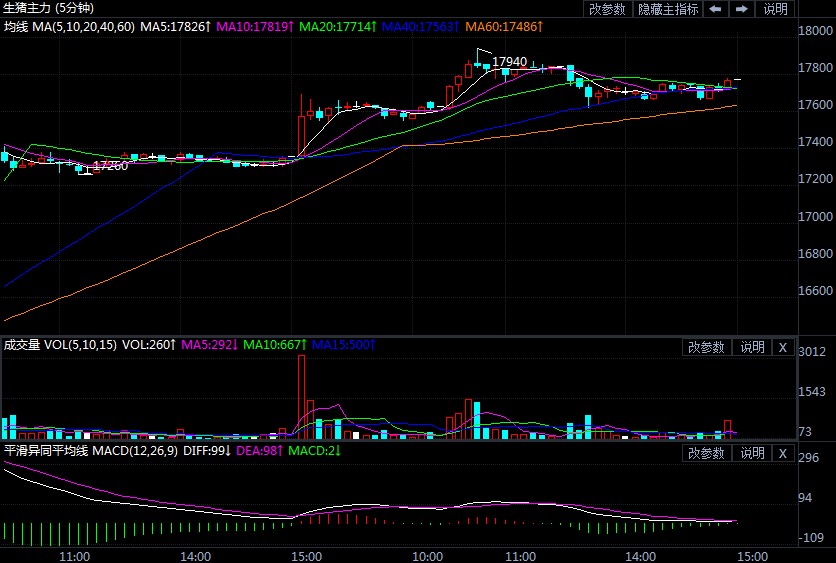Image resolution: width=836 pixels, height=563 pixels.
Task: Open 说明 in the MACD panel
Action: (x=752, y=453)
